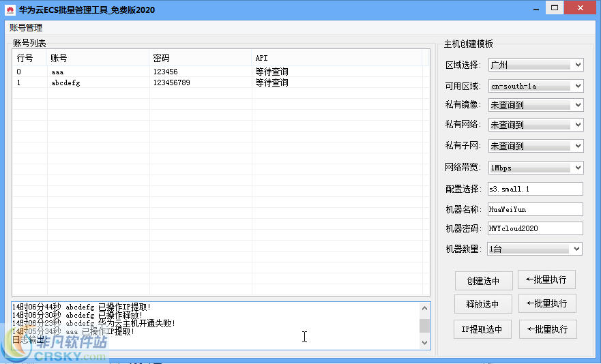Expand the 可用区域 dropdown cn-south-1a

pos(536,86)
